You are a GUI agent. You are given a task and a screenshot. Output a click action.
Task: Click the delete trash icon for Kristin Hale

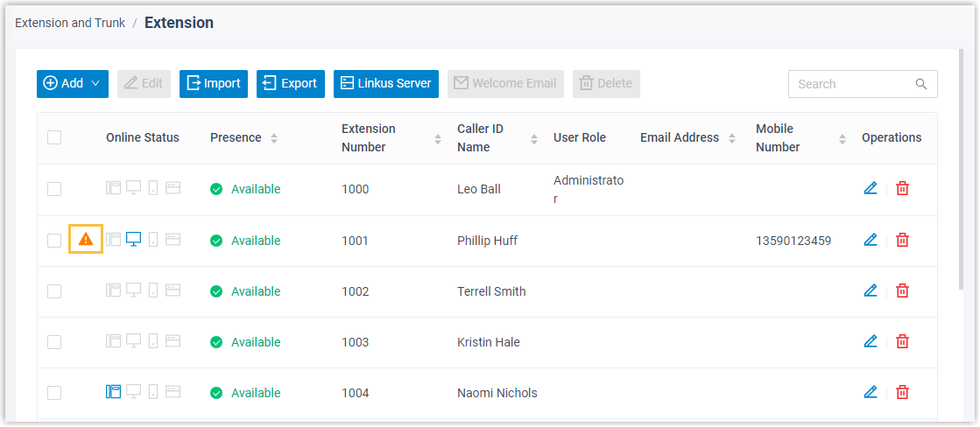pos(902,341)
